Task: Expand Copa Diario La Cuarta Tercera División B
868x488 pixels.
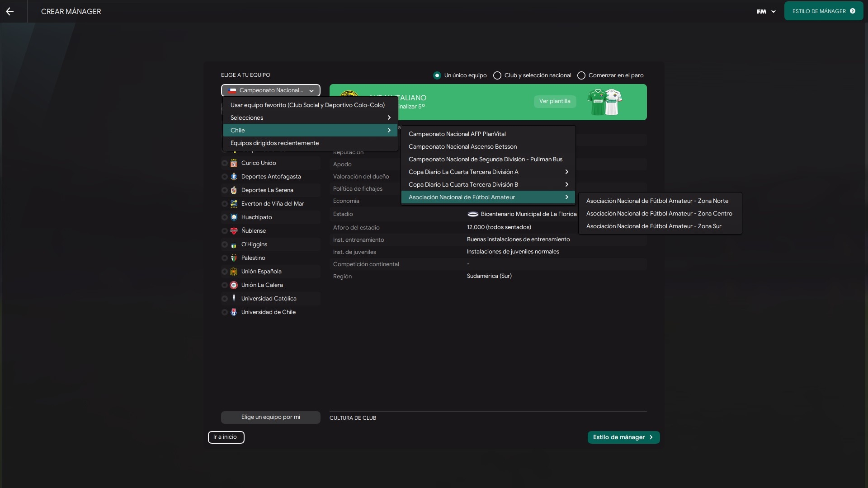Action: 488,184
